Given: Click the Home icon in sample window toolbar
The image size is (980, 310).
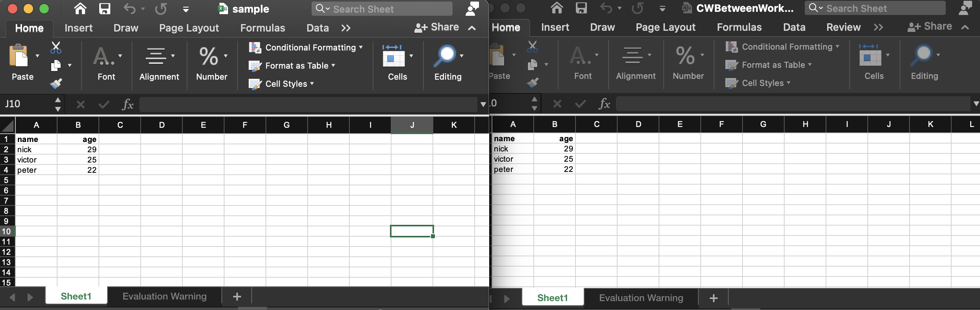Looking at the screenshot, I should pyautogui.click(x=80, y=9).
